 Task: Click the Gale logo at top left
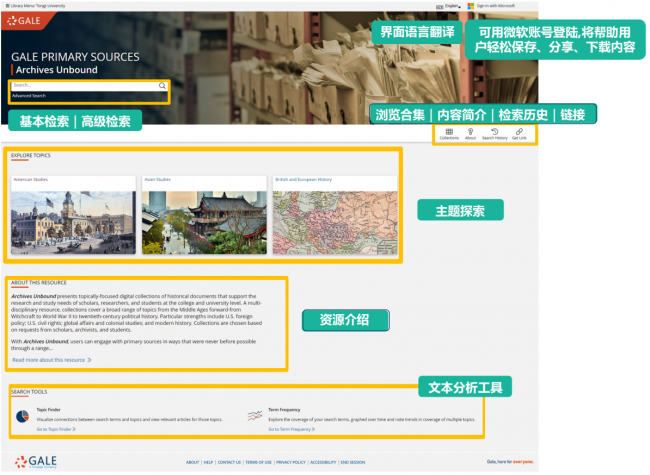point(25,21)
